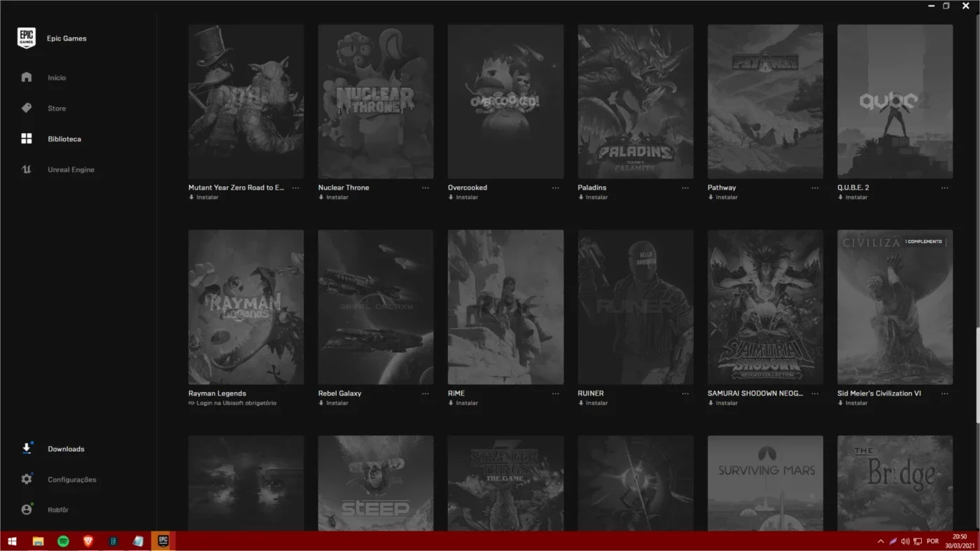The image size is (980, 551).
Task: Click the Downloads arrow icon
Action: coord(27,449)
